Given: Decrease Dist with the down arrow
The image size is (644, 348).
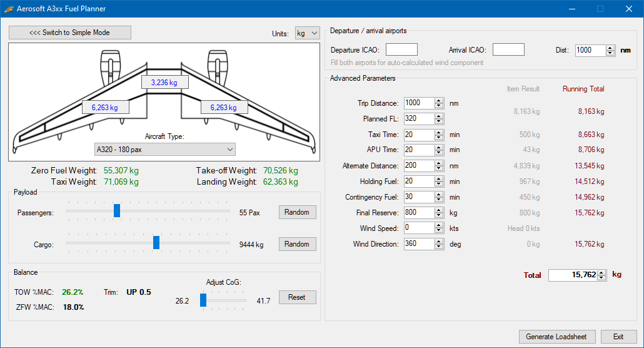Looking at the screenshot, I should pos(610,53).
